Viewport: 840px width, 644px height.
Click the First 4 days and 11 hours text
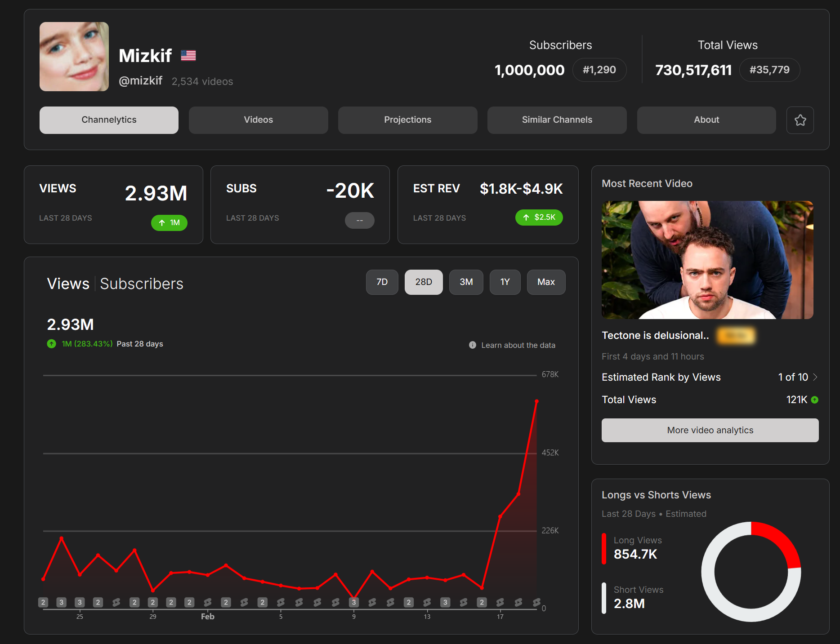[652, 356]
